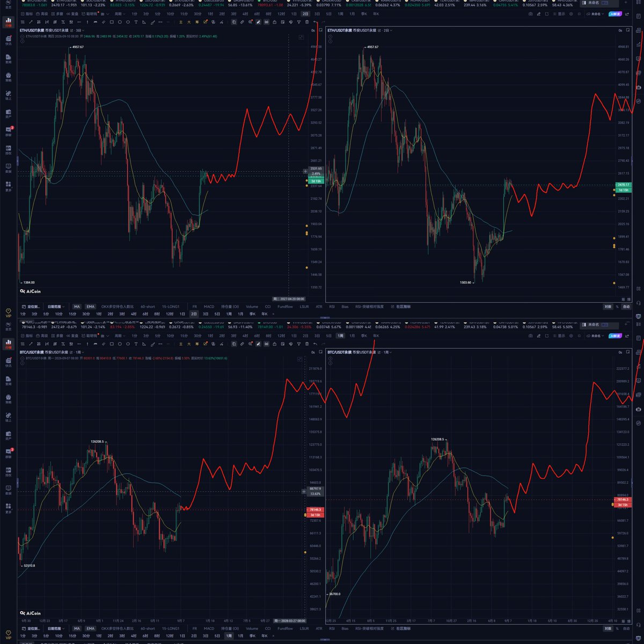Expand the 1周 period selector on the right BTC chart header

[387, 352]
